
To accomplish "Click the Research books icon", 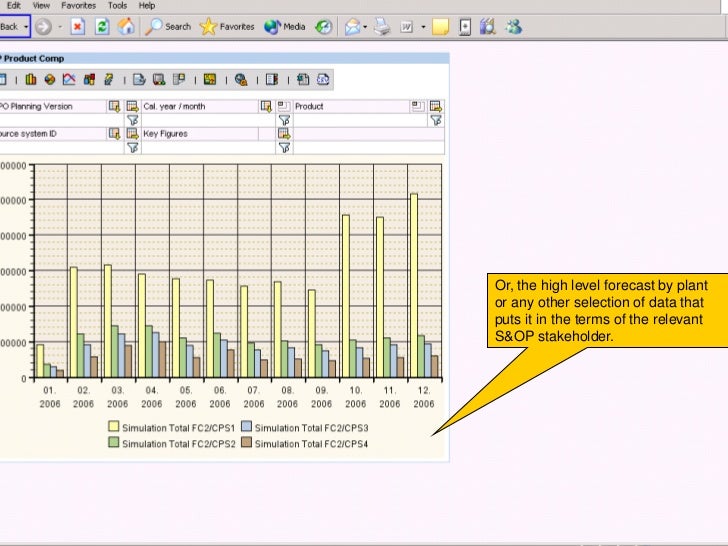I will point(488,26).
